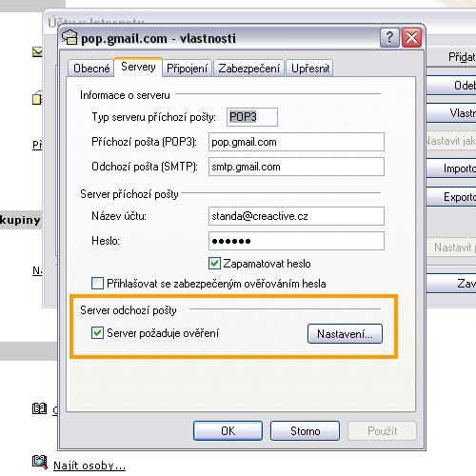Click the Najít osoby link

click(x=89, y=466)
